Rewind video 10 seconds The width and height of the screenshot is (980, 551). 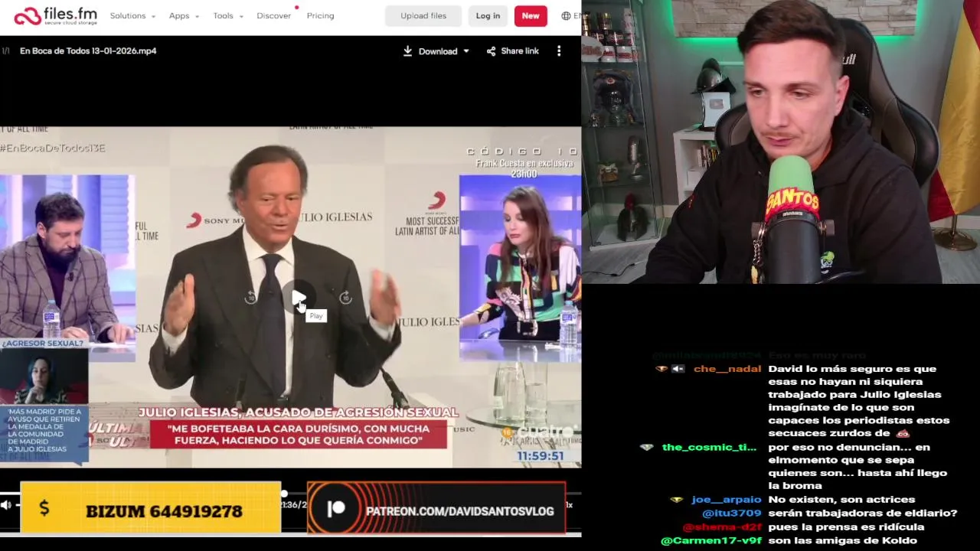pos(250,298)
